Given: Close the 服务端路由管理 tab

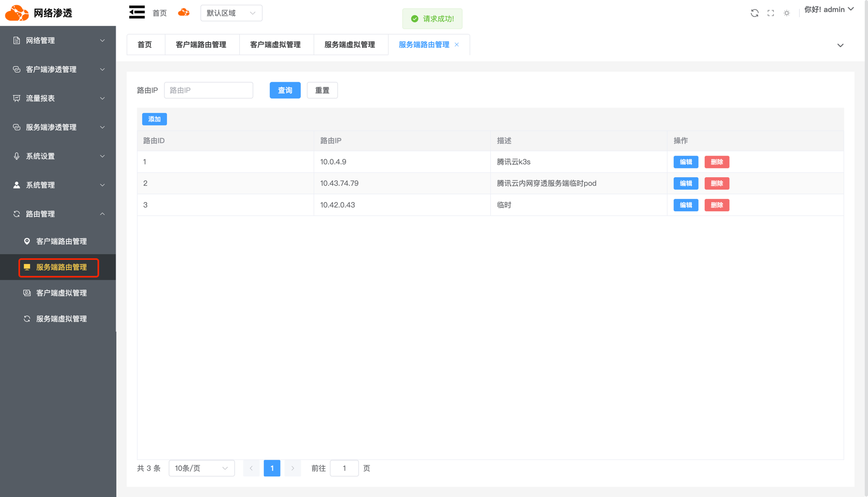Looking at the screenshot, I should pos(457,45).
